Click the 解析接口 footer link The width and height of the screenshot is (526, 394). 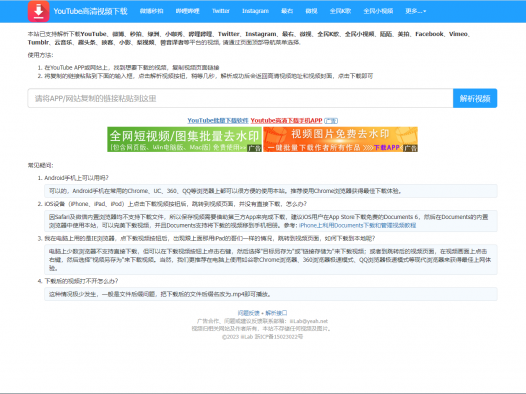pyautogui.click(x=276, y=313)
